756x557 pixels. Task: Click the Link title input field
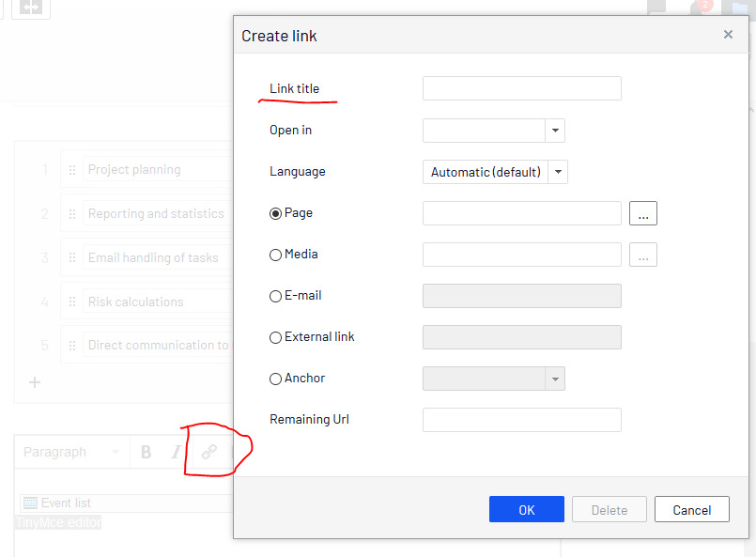[521, 88]
